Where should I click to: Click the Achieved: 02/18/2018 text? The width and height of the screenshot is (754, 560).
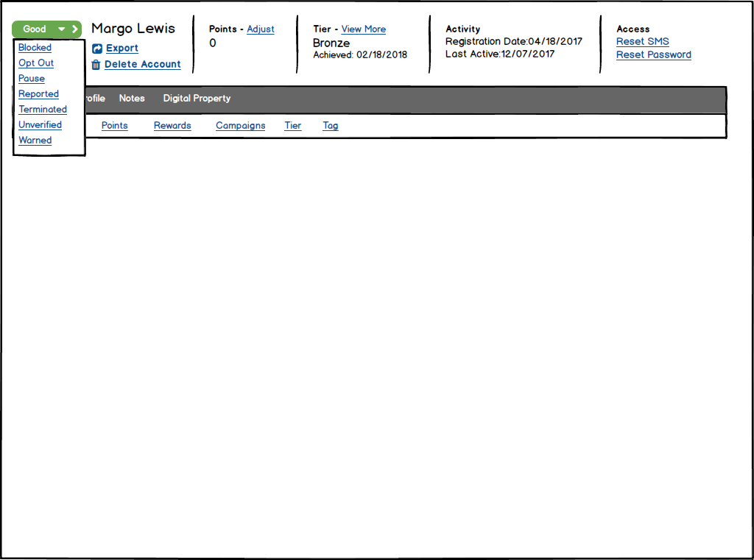tap(360, 54)
